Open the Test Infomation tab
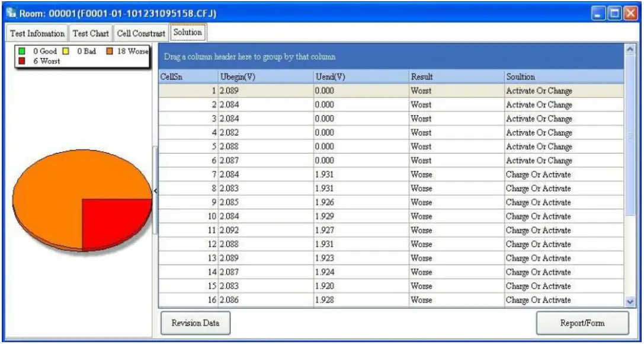This screenshot has height=344, width=644. tap(37, 33)
